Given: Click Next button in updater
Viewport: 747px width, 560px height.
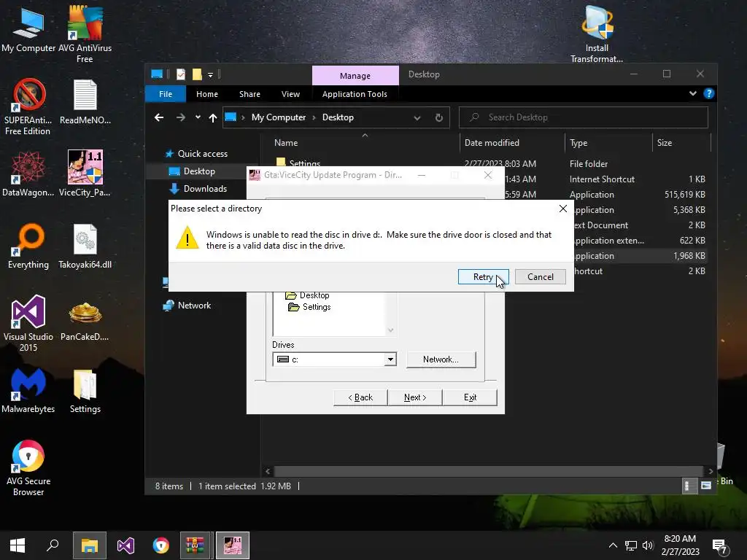Looking at the screenshot, I should click(x=415, y=397).
